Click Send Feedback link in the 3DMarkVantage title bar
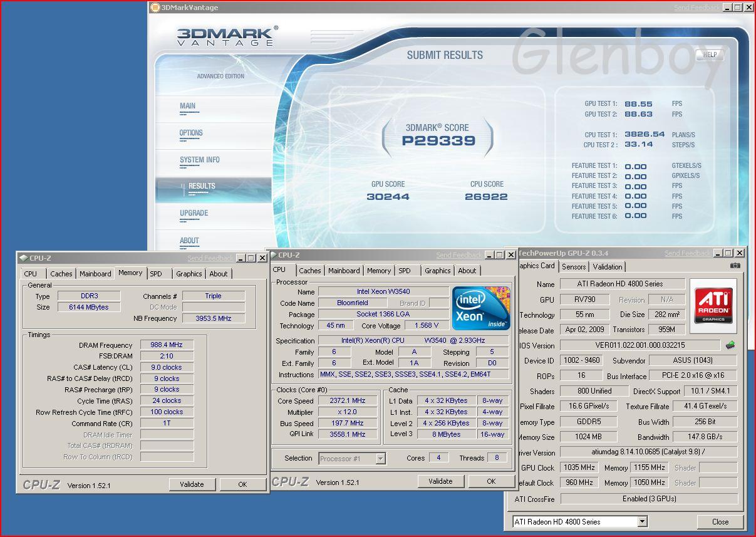The width and height of the screenshot is (756, 537). 696,8
